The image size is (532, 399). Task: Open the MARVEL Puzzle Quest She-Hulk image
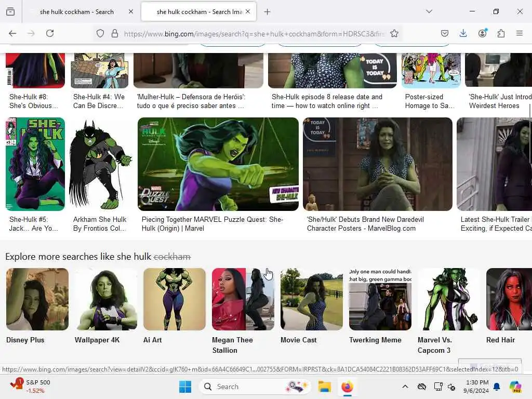click(x=218, y=164)
